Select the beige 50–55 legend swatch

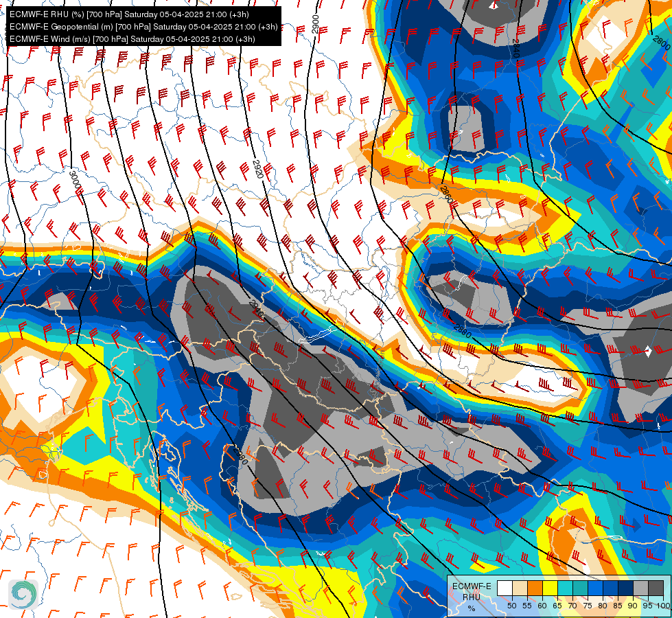(520, 588)
